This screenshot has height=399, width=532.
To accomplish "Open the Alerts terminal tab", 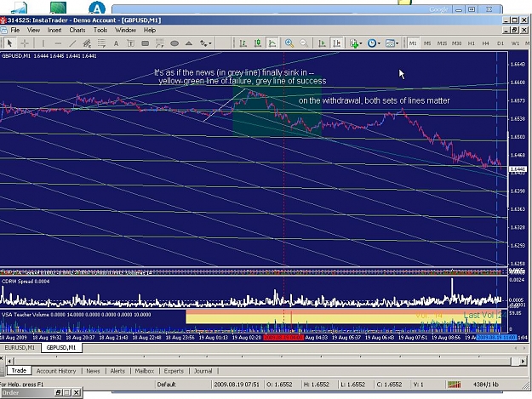I will [117, 371].
